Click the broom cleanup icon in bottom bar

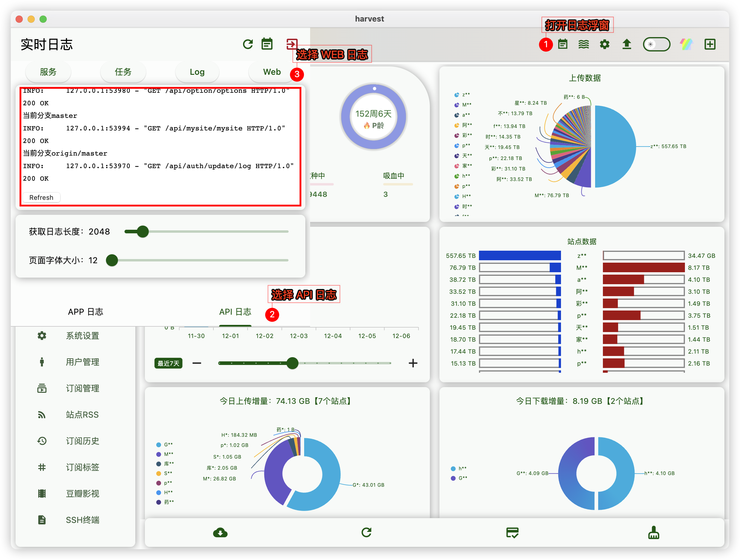point(653,532)
